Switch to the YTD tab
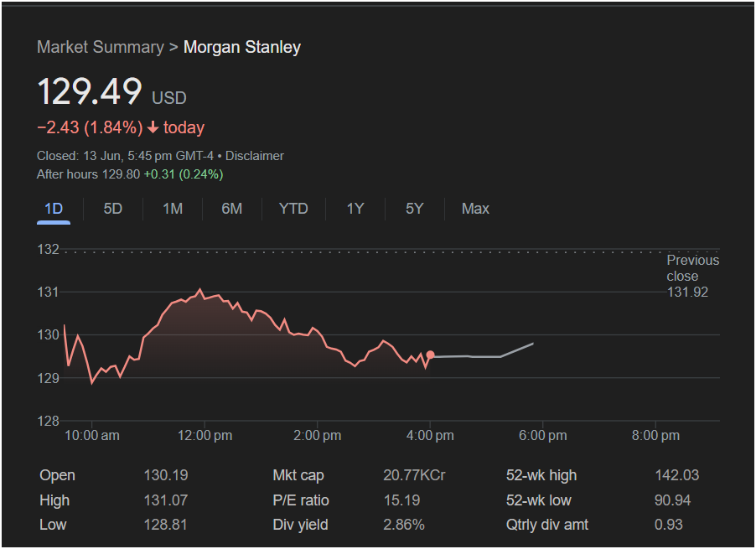The height and width of the screenshot is (549, 756). pos(293,209)
